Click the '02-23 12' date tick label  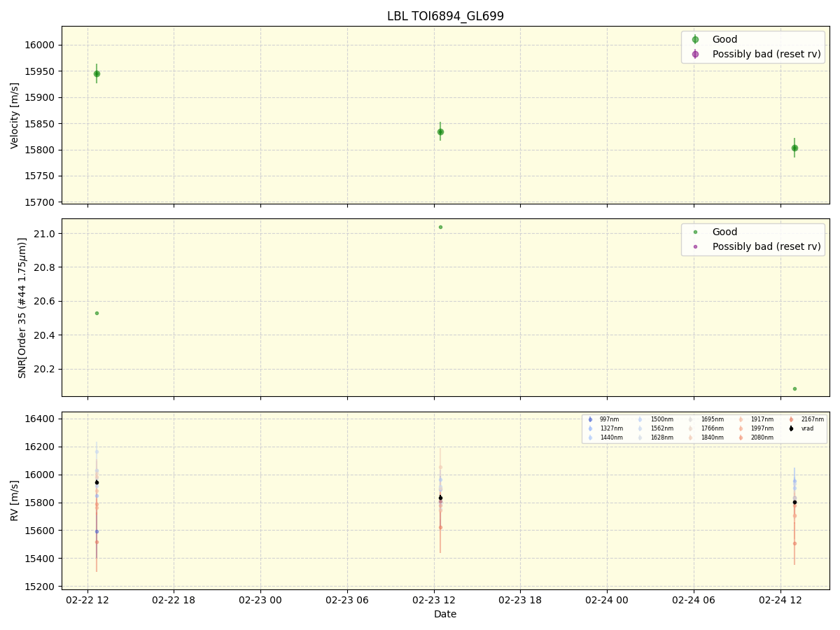pyautogui.click(x=434, y=600)
